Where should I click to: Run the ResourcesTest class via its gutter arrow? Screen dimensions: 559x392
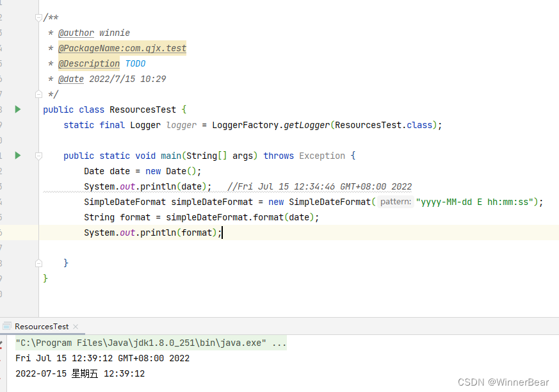pyautogui.click(x=18, y=109)
